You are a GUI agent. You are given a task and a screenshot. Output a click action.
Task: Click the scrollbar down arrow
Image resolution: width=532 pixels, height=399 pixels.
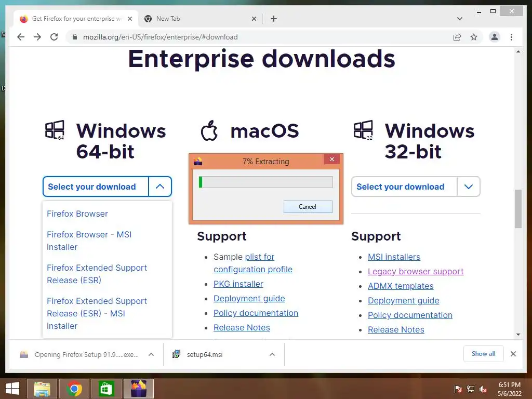pos(518,335)
